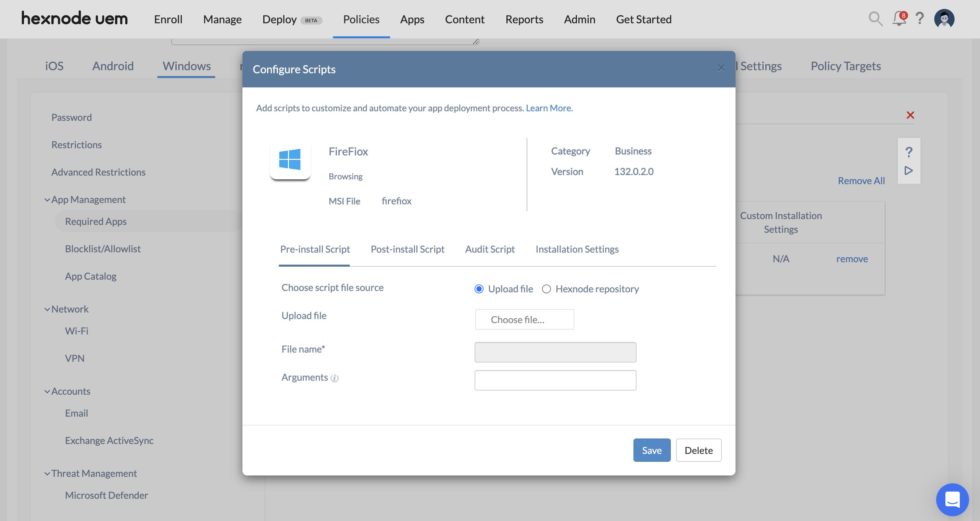Click the File name input field
Image resolution: width=980 pixels, height=521 pixels.
[x=555, y=352]
